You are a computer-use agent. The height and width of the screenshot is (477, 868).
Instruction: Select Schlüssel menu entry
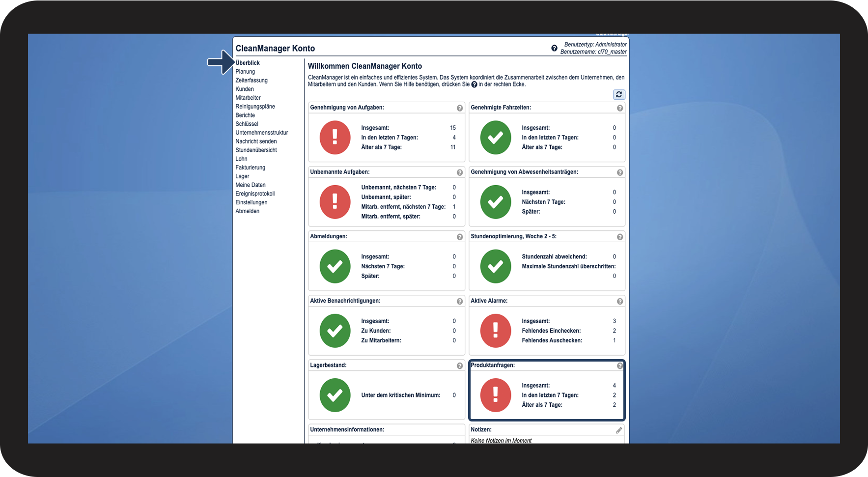(247, 124)
